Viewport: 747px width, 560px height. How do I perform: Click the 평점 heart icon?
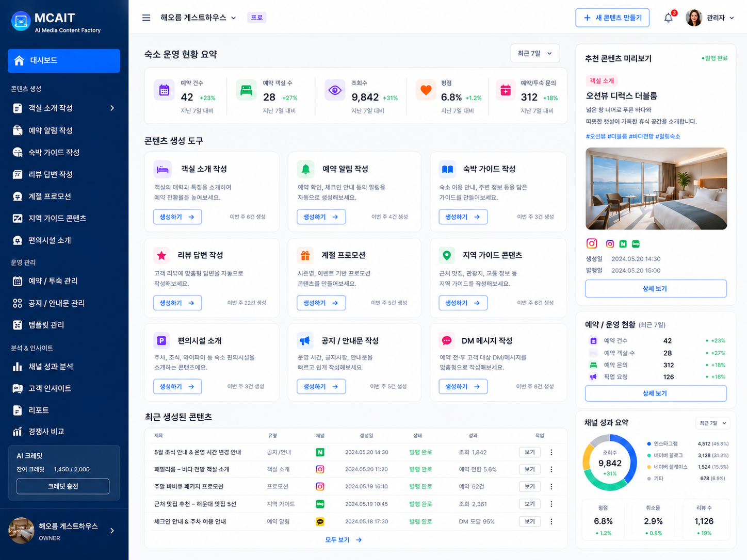tap(426, 90)
